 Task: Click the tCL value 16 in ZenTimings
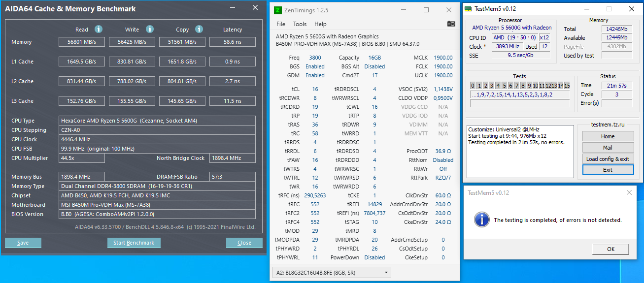coord(315,89)
